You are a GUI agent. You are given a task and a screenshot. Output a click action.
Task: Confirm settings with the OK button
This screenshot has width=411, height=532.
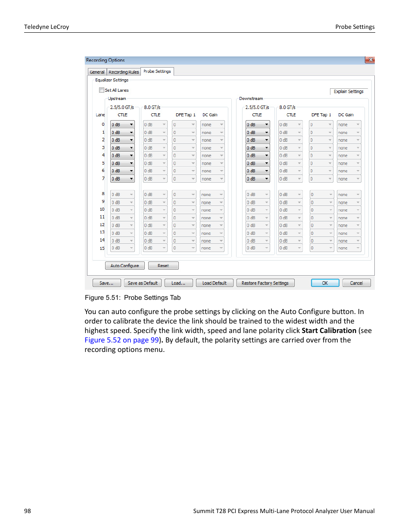tap(324, 283)
